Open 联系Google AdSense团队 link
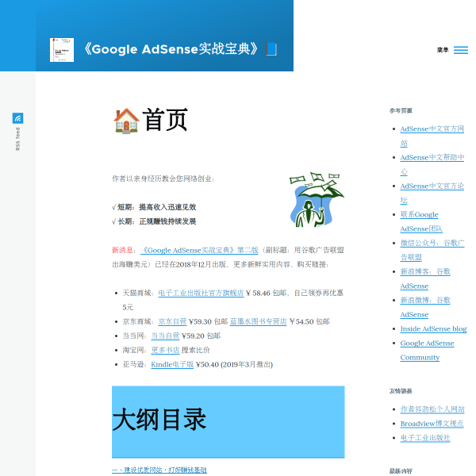 coord(421,221)
